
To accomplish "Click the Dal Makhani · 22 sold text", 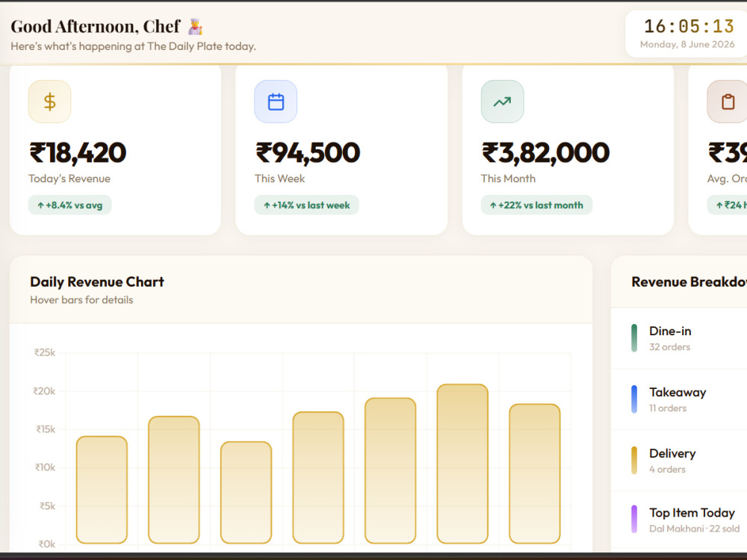I will 694,529.
